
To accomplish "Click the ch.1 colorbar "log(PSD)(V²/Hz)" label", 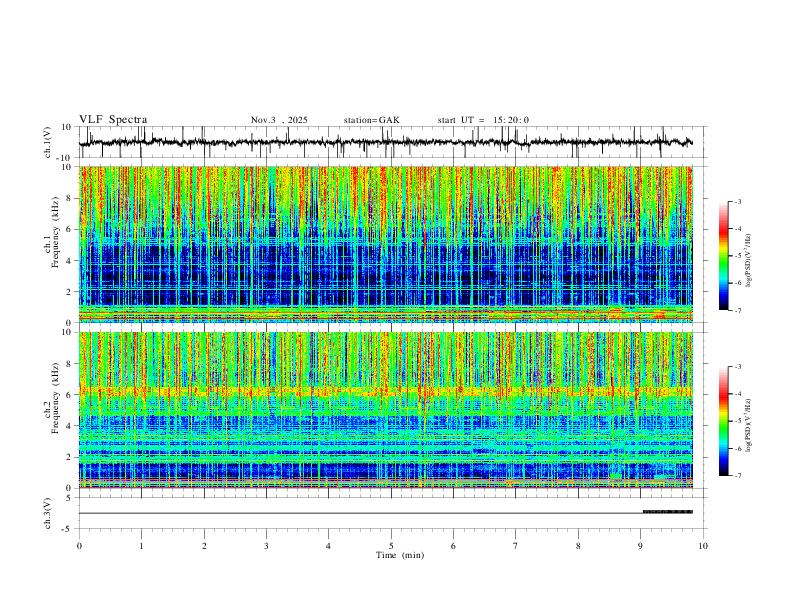I will tap(749, 261).
